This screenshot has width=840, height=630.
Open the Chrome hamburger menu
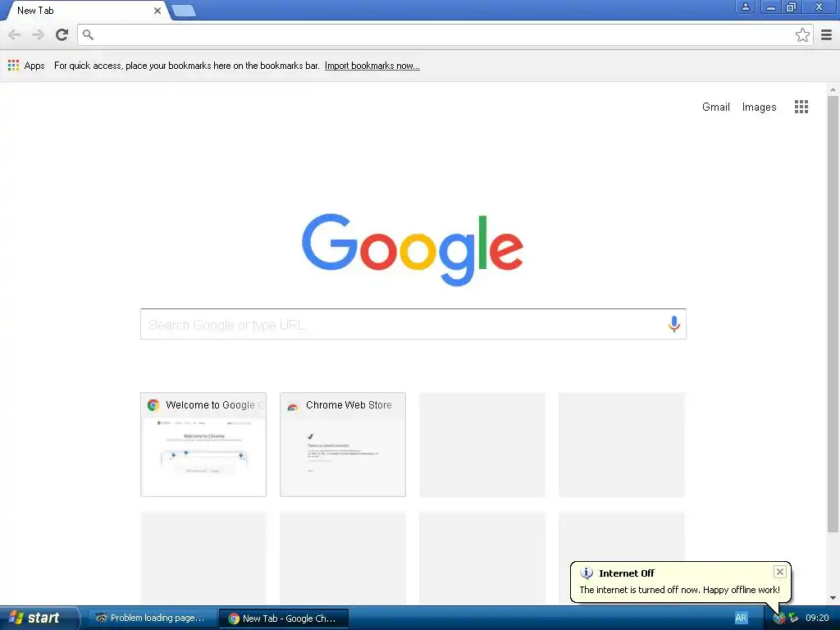[x=826, y=34]
